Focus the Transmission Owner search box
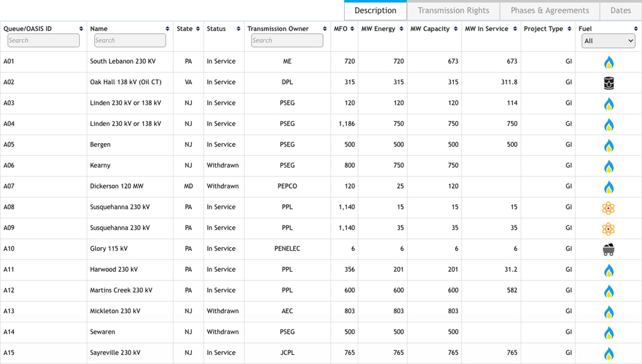Image resolution: width=642 pixels, height=364 pixels. (x=286, y=40)
